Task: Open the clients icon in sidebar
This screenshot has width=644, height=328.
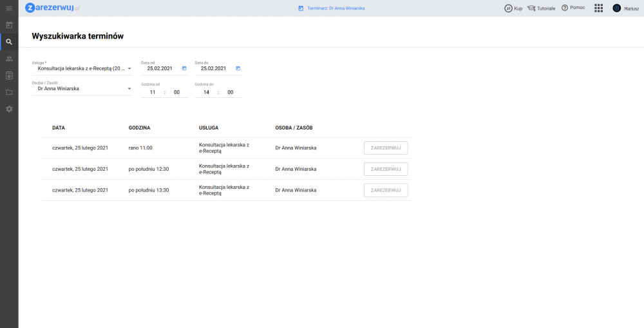Action: click(x=9, y=59)
